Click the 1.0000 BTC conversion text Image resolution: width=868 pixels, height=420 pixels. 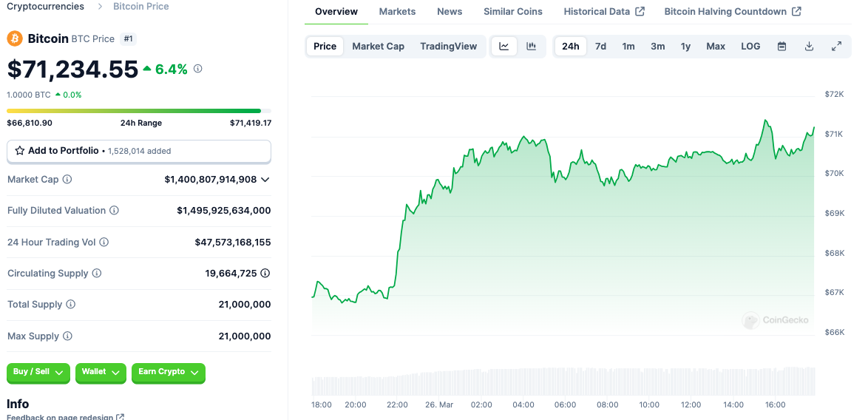coord(29,95)
